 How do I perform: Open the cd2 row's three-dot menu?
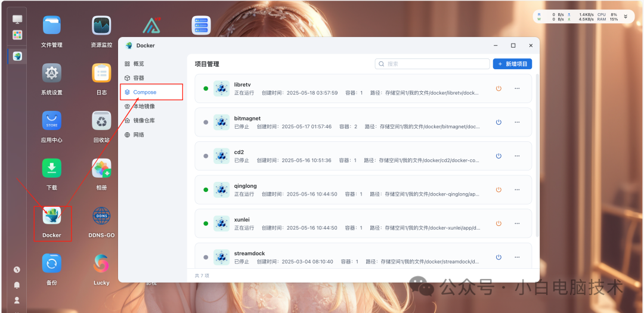(x=517, y=156)
